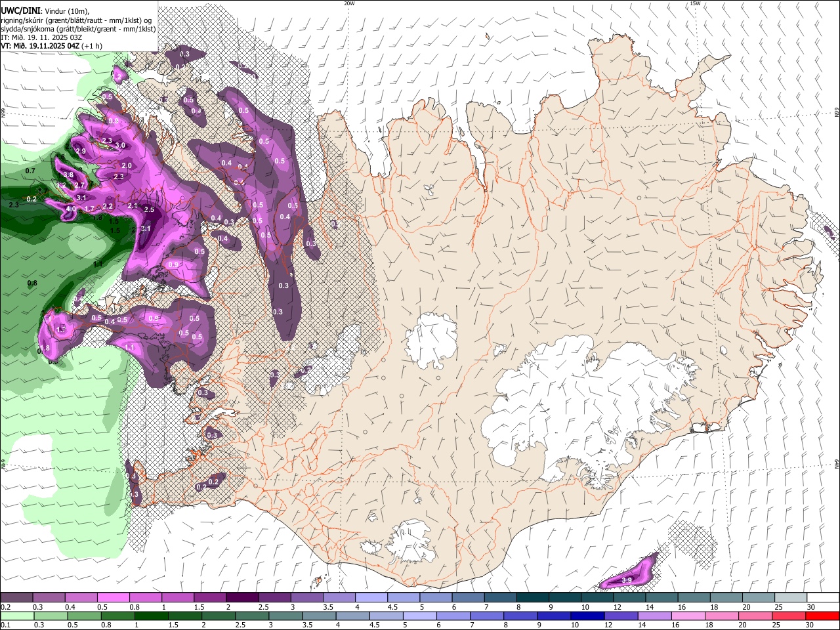This screenshot has width=840, height=630.
Task: Click the UWC/DINI title text
Action: coord(20,10)
